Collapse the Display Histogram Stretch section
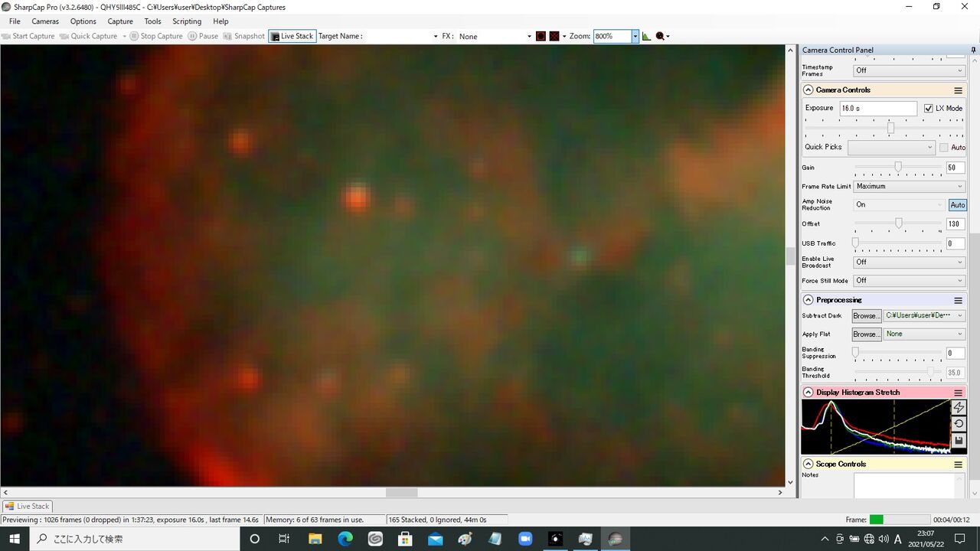Screen dimensions: 980x551 point(808,393)
